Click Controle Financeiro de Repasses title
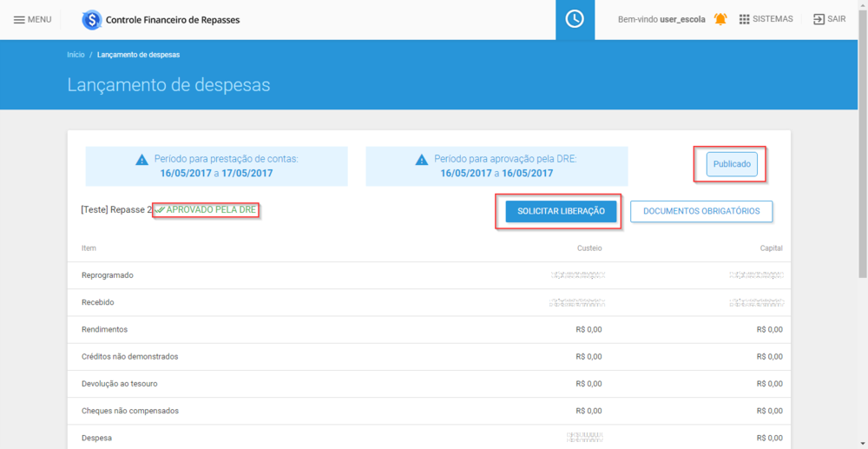This screenshot has width=868, height=449. click(x=172, y=20)
